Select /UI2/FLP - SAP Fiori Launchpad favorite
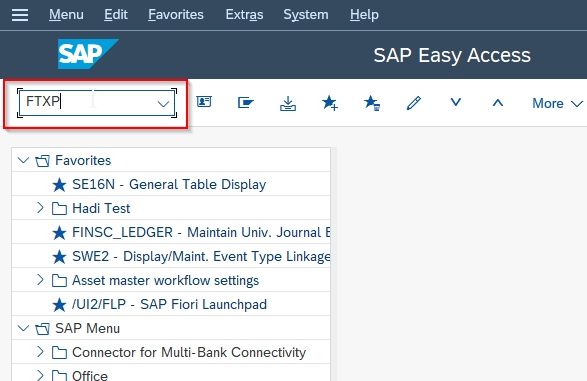Viewport: 587px width, 381px height. 170,304
